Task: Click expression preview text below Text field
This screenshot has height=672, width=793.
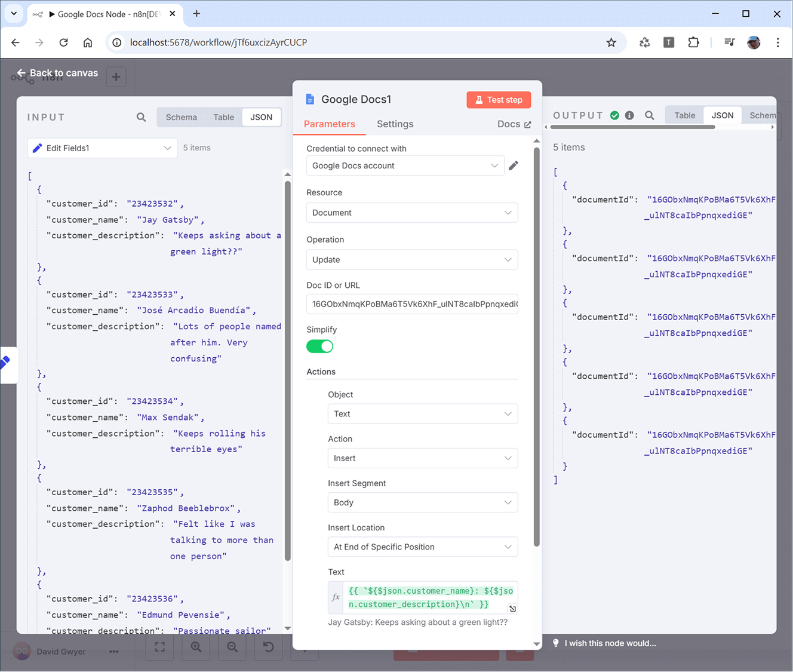Action: (x=418, y=622)
